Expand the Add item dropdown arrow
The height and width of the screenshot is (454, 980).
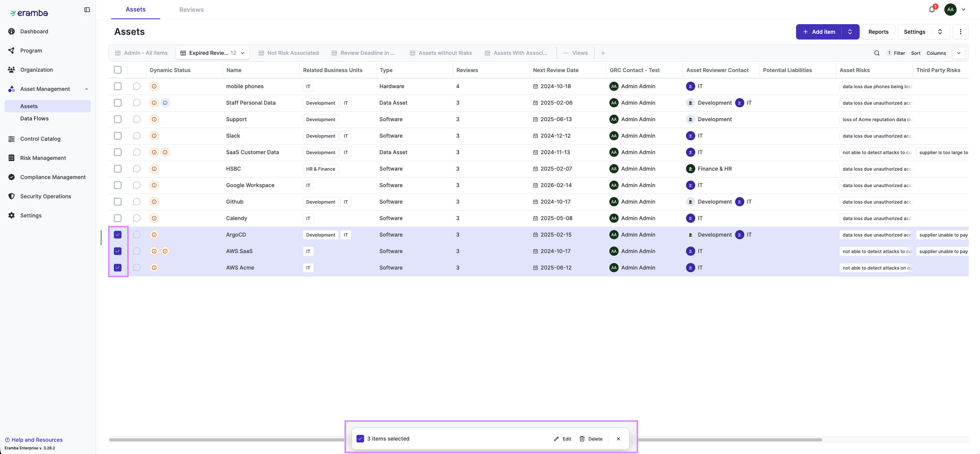pos(850,32)
